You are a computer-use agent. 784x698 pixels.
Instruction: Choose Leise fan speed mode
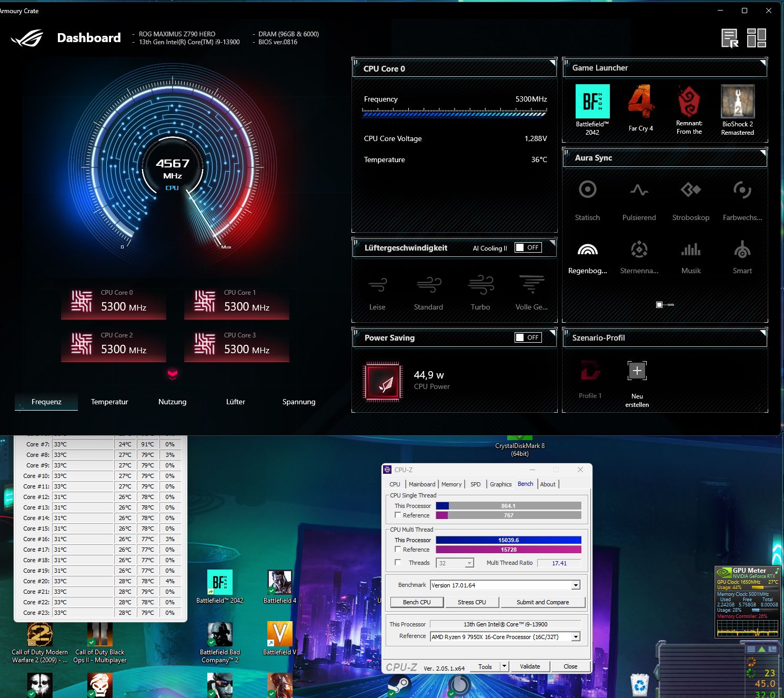(x=377, y=285)
